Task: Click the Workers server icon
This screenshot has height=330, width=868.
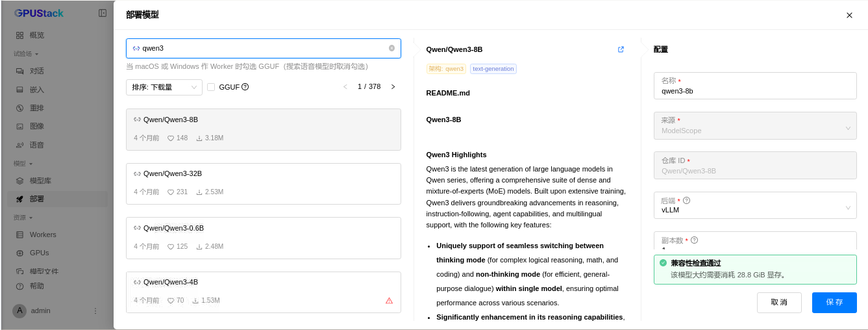Action: pos(19,235)
